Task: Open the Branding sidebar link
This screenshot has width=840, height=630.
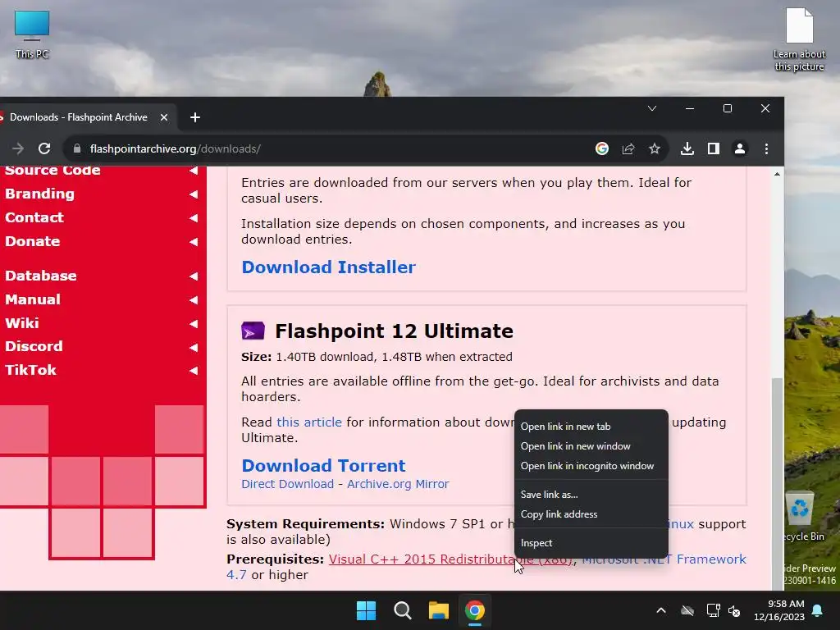Action: 39,194
